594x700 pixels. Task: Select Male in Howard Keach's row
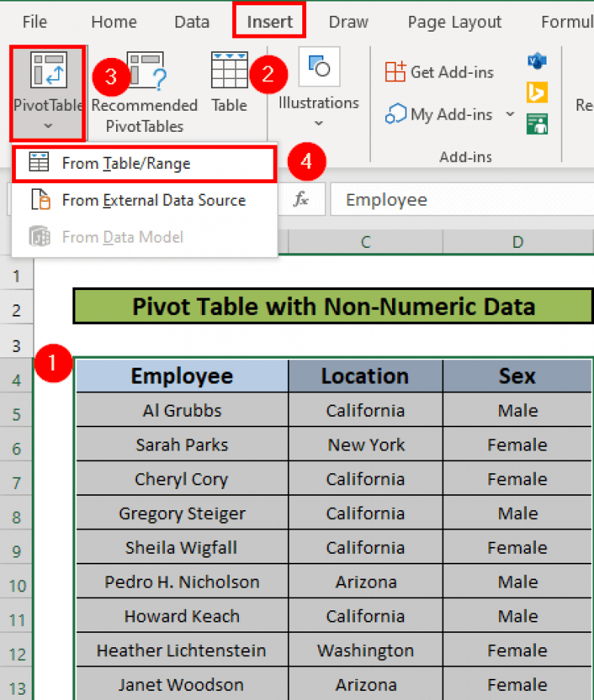tap(518, 616)
